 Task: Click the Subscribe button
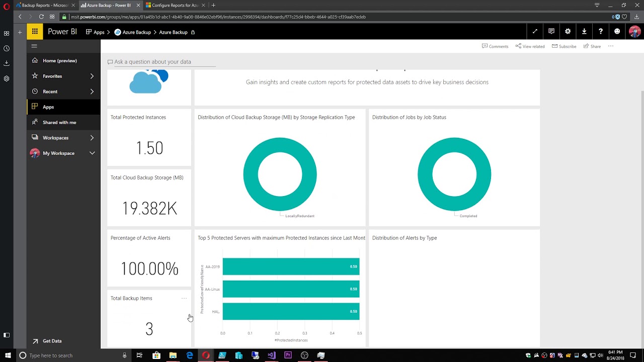pos(564,46)
